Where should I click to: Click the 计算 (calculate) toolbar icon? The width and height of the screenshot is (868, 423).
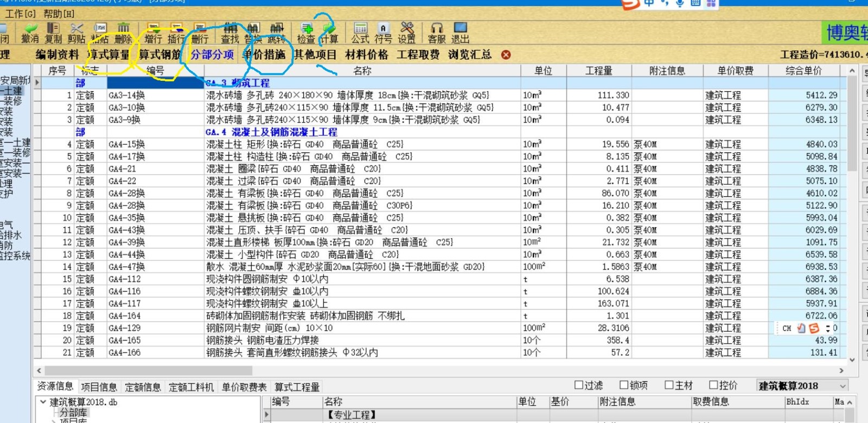pyautogui.click(x=329, y=33)
